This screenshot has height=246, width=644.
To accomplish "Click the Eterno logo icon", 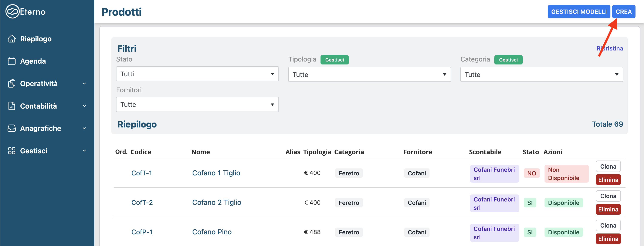I will coord(12,11).
